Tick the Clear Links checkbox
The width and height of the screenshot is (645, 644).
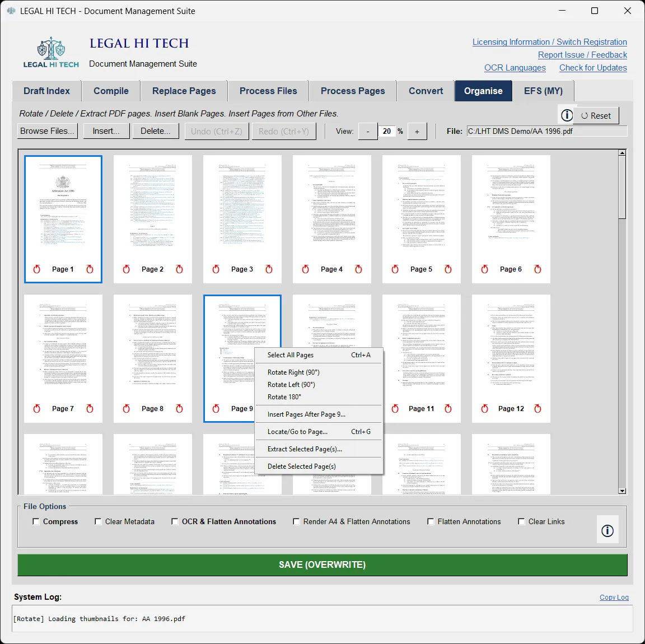tap(521, 522)
